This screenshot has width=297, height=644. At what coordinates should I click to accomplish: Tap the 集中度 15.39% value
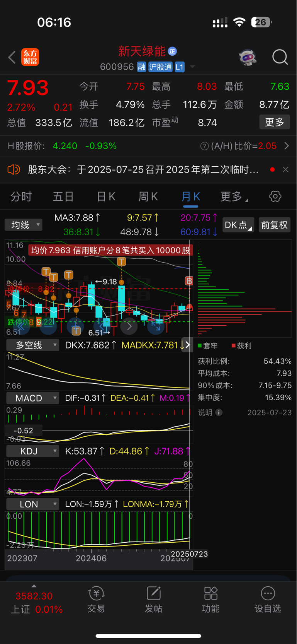[278, 398]
